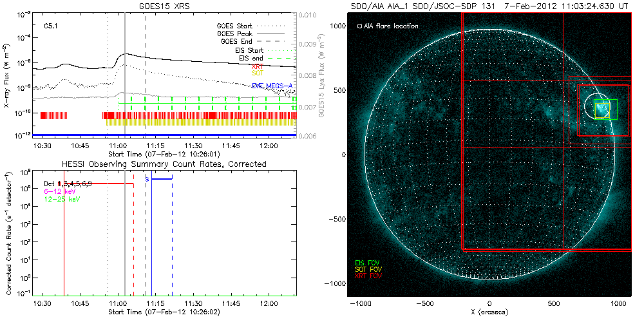This screenshot has width=644, height=322.
Task: Click the SDO/AIA 131 image title
Action: pyautogui.click(x=489, y=6)
